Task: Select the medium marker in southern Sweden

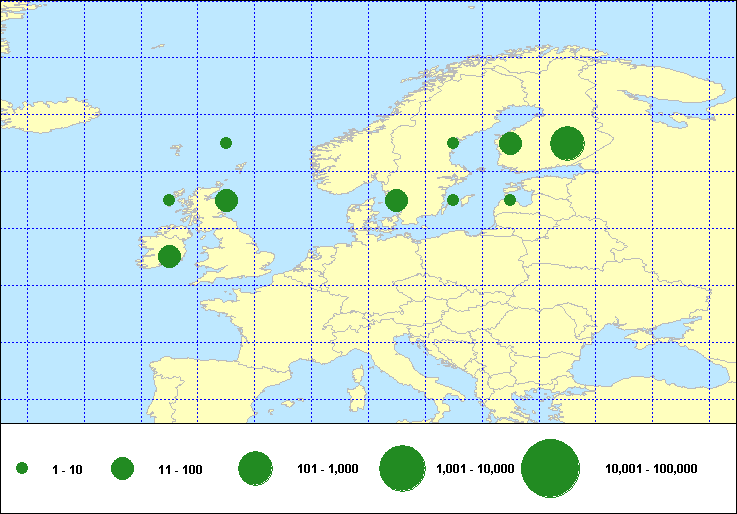Action: pos(396,201)
